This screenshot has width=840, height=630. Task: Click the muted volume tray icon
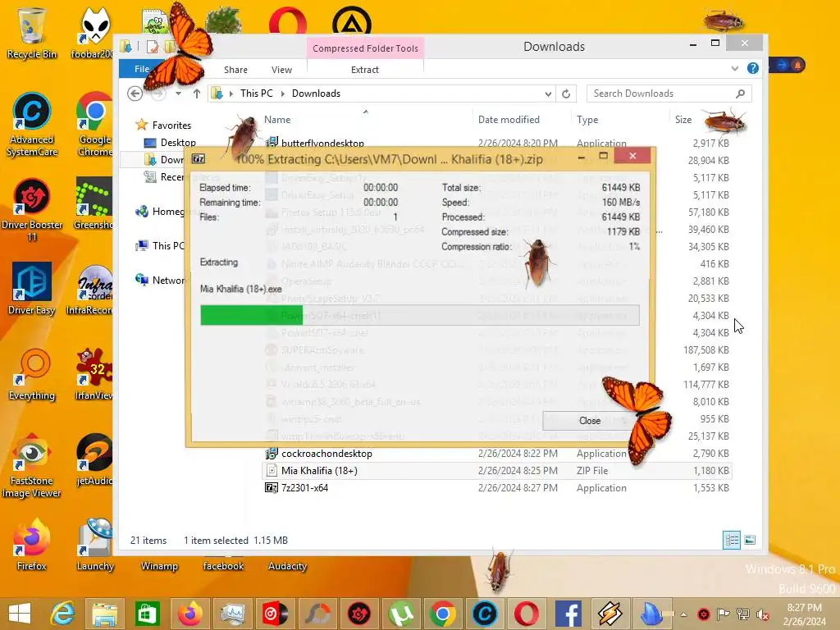[x=762, y=614]
